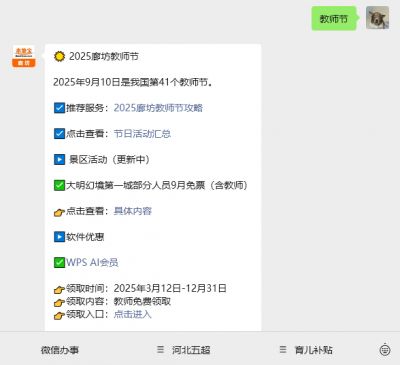Click play icon beside 软件优惠

click(x=59, y=237)
